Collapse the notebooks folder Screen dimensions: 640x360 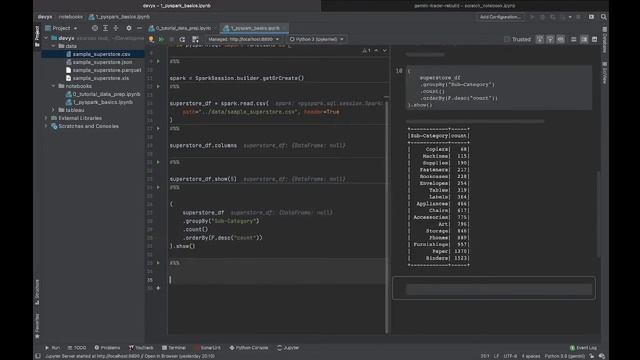point(53,86)
